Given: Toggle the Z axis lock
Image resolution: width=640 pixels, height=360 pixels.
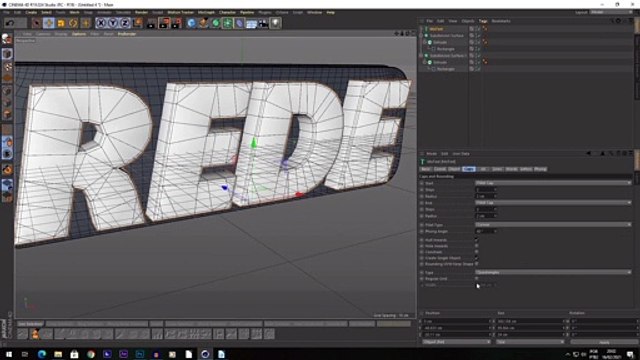Looking at the screenshot, I should coord(125,23).
